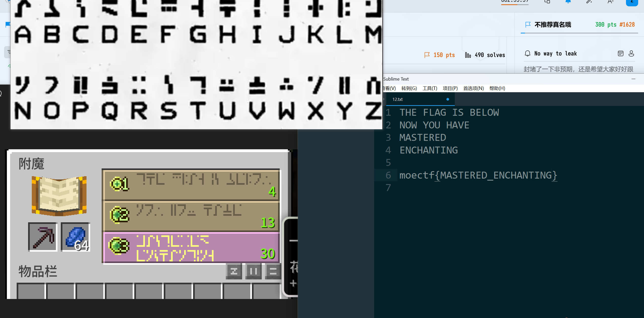This screenshot has width=644, height=318.
Task: Select the first enchantment option costing 4
Action: [192, 185]
